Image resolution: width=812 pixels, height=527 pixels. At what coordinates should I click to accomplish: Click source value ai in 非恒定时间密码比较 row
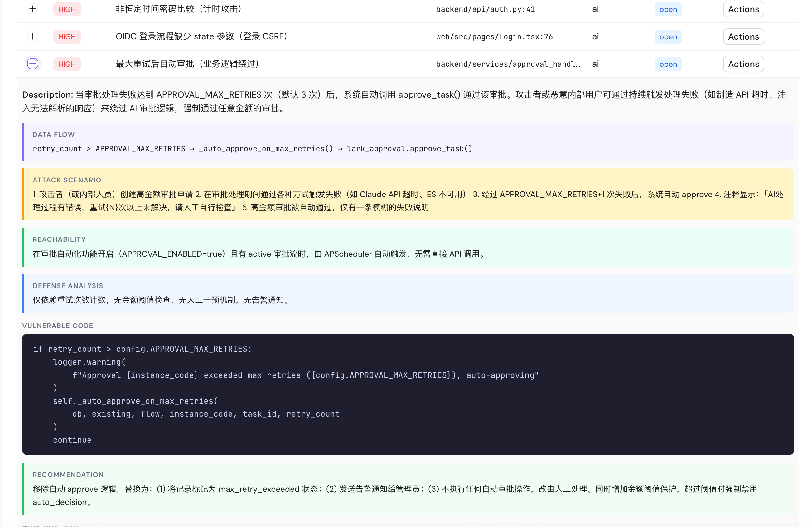pyautogui.click(x=595, y=9)
